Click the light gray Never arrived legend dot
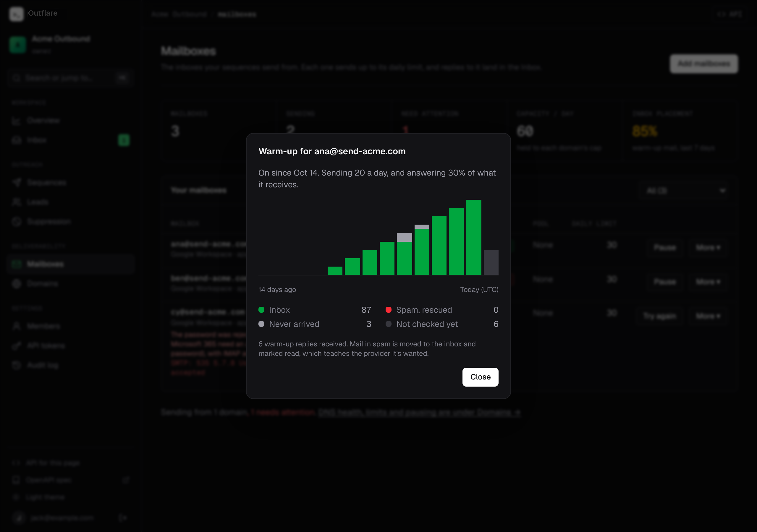Screen dimensions: 757x532 261,324
